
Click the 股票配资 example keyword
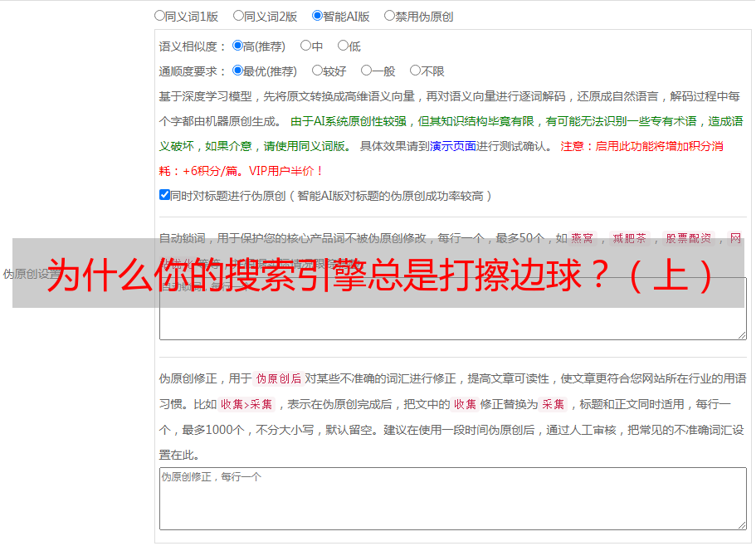coord(688,238)
